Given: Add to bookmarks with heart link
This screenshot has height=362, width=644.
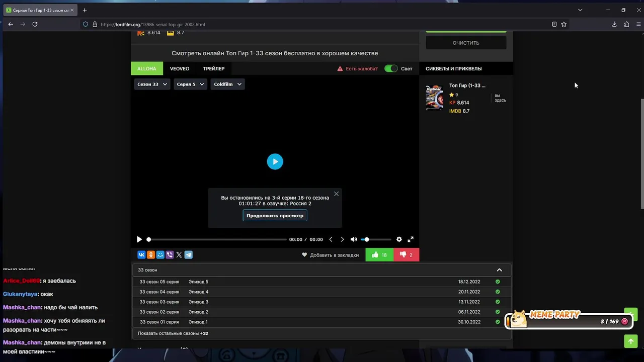Looking at the screenshot, I should tap(331, 255).
